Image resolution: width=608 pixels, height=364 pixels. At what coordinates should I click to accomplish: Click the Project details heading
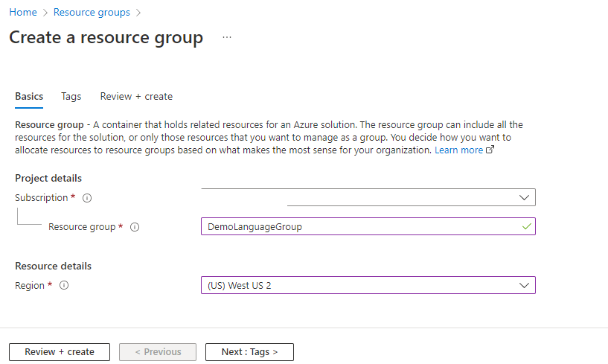(x=48, y=178)
